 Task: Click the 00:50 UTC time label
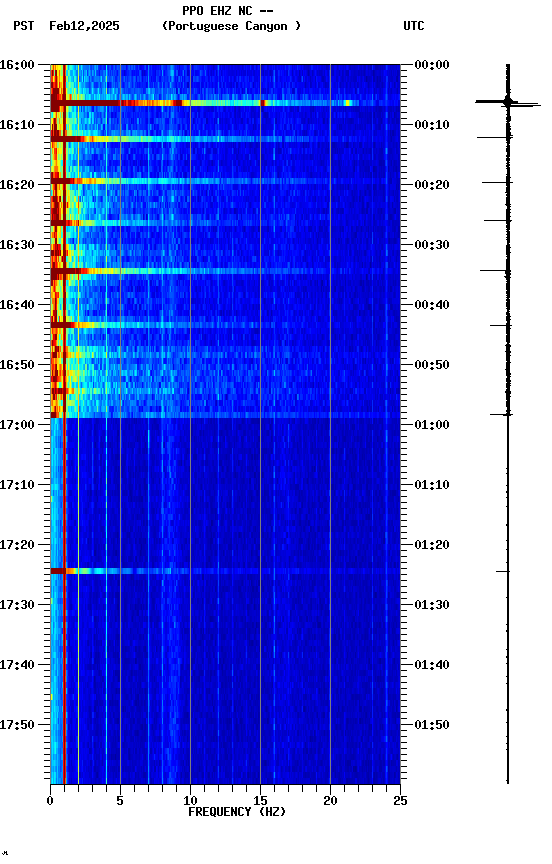pyautogui.click(x=432, y=365)
